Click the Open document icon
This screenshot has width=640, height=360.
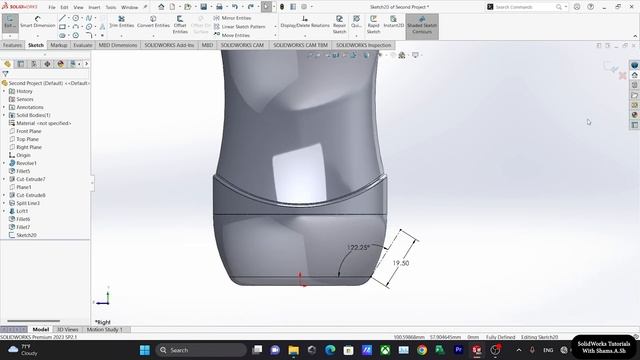[187, 7]
